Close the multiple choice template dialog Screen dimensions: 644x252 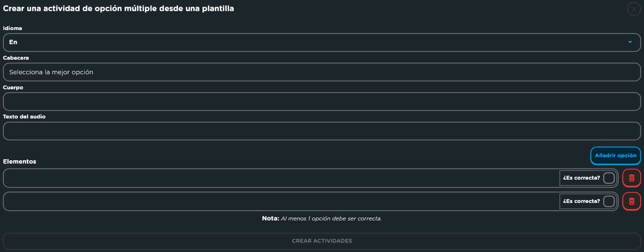[634, 9]
